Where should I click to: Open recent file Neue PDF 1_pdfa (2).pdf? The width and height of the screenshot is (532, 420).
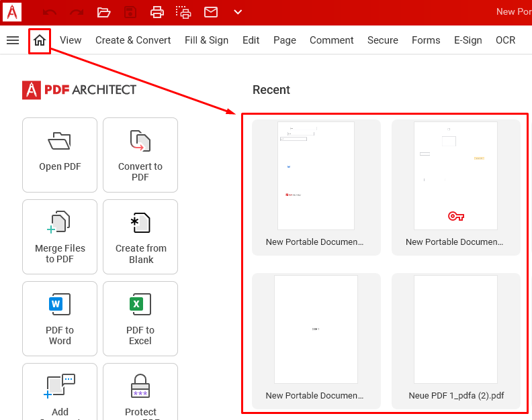pyautogui.click(x=455, y=341)
